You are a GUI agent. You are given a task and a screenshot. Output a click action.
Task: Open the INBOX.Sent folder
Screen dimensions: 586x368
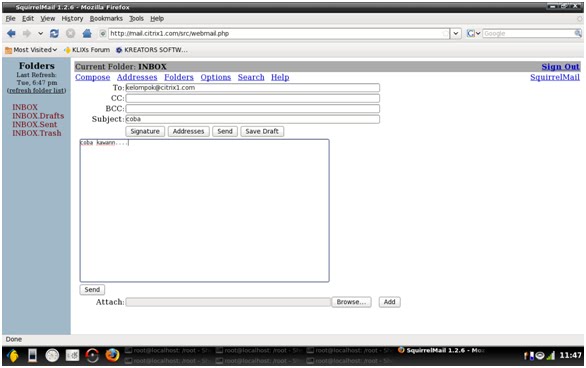point(35,124)
